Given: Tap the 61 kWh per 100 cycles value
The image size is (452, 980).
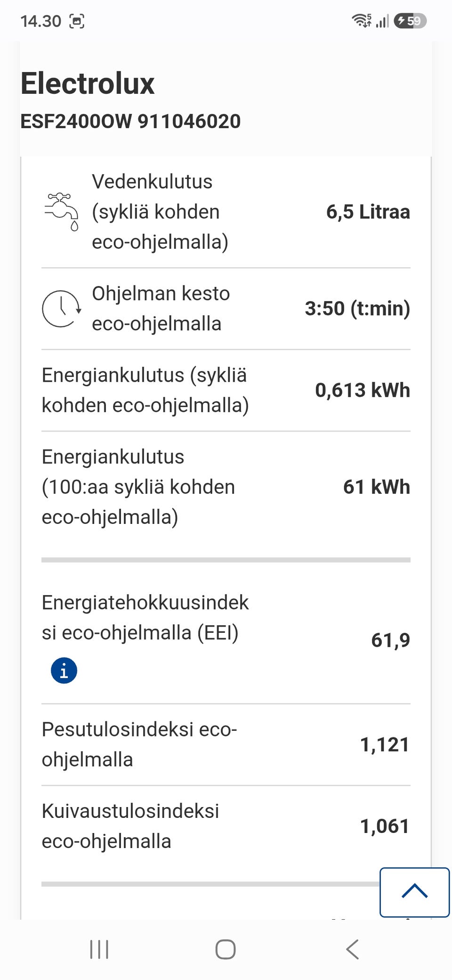Looking at the screenshot, I should (x=377, y=487).
